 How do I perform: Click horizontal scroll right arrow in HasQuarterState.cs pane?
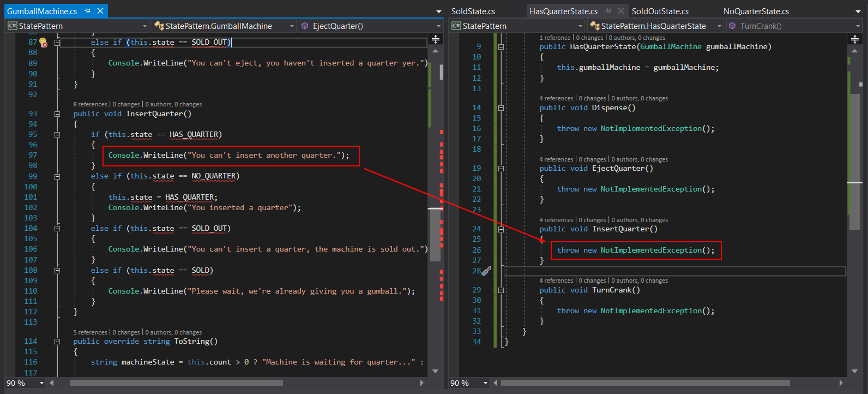click(x=841, y=383)
